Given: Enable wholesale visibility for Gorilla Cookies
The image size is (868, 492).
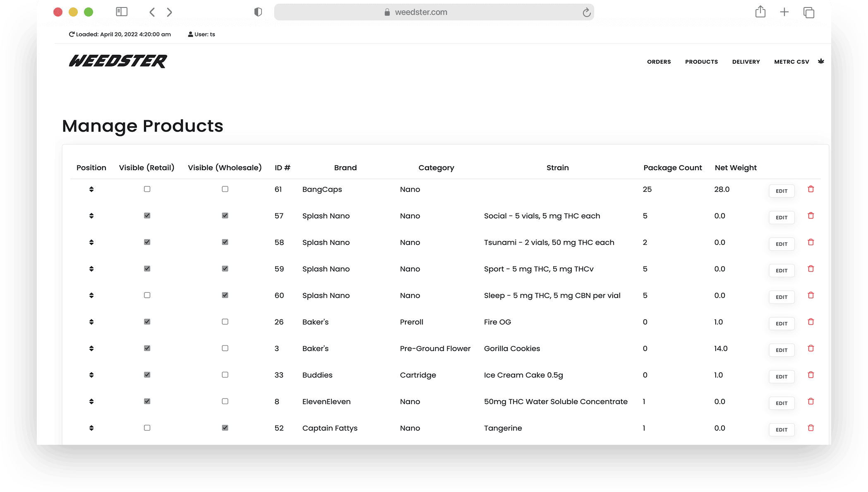Looking at the screenshot, I should tap(225, 348).
